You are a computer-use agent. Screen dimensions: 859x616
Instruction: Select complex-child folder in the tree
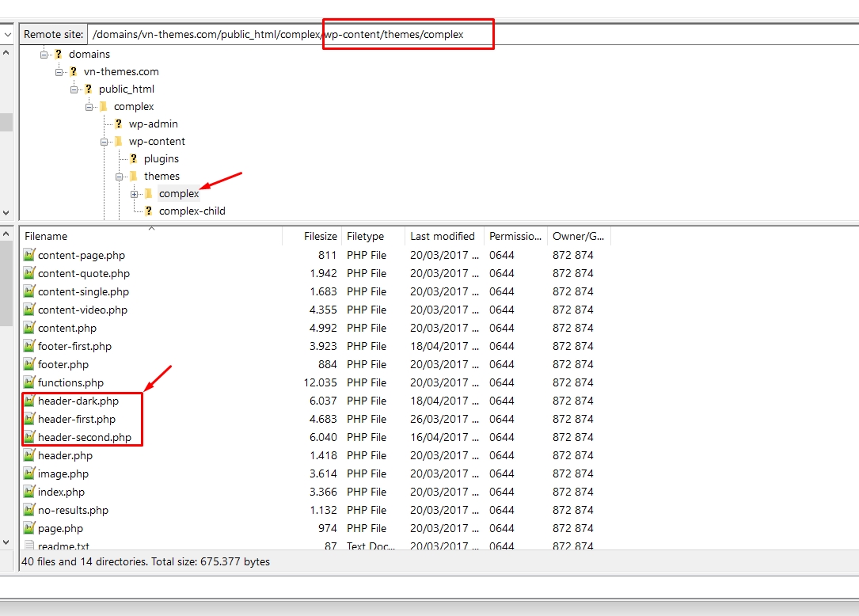click(192, 211)
